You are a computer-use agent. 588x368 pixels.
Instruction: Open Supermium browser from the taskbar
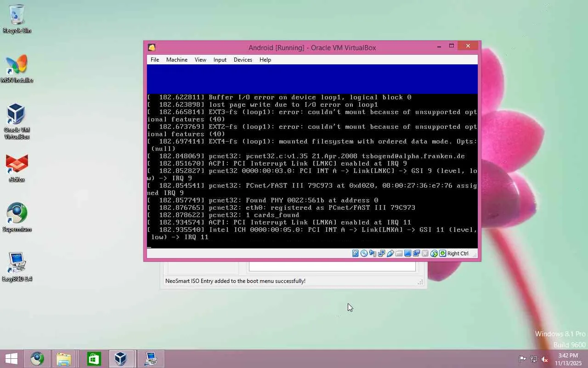pyautogui.click(x=37, y=359)
